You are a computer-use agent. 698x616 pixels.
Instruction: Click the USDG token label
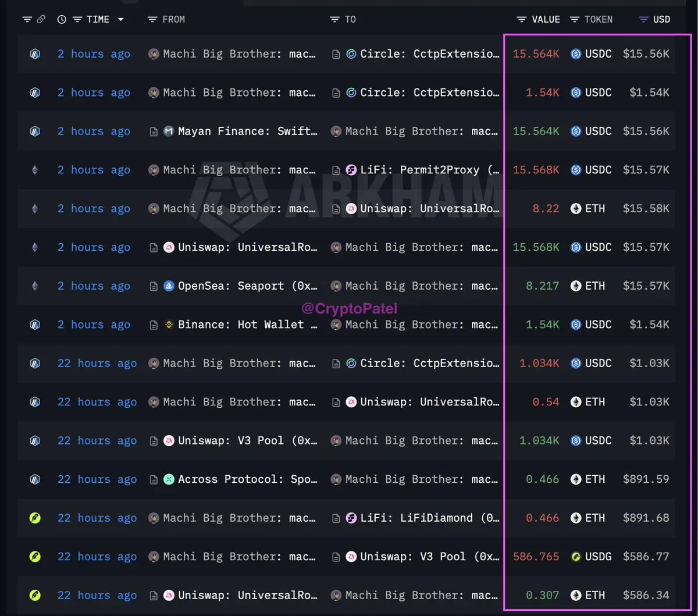click(599, 557)
